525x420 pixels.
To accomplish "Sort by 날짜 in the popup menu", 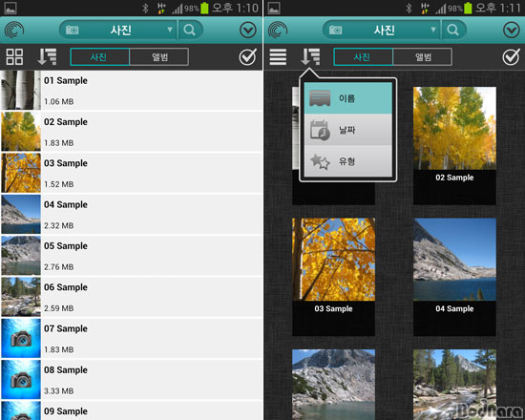I will point(347,130).
